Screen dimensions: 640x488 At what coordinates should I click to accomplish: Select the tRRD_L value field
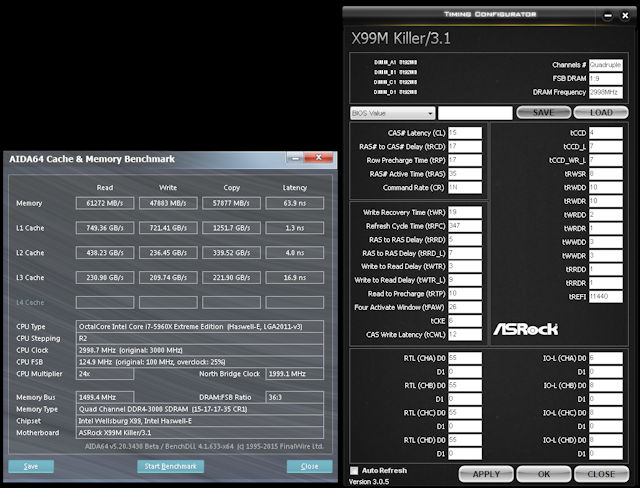[465, 253]
